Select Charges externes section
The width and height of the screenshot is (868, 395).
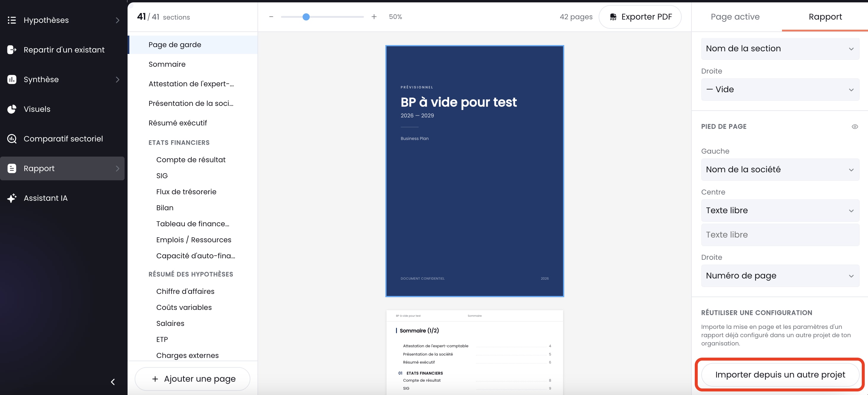tap(193, 356)
